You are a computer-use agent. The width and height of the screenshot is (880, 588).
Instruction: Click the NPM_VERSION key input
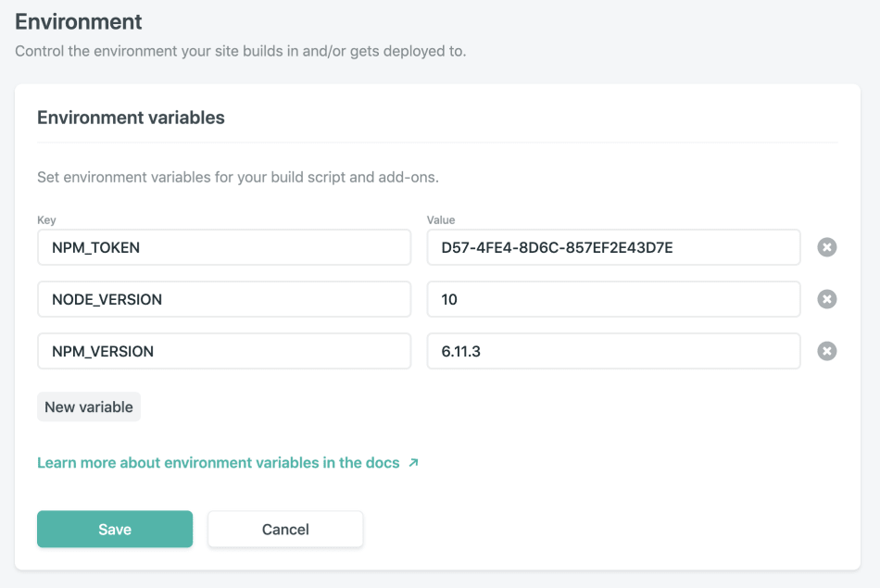[224, 351]
